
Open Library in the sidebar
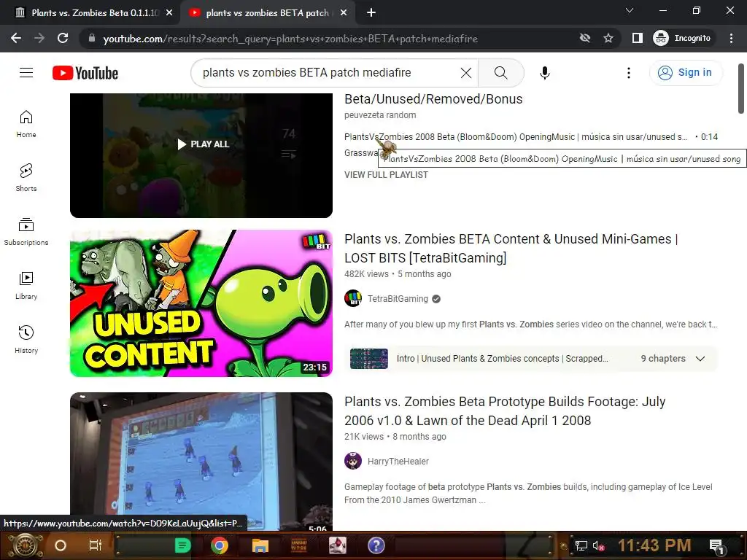(x=26, y=285)
